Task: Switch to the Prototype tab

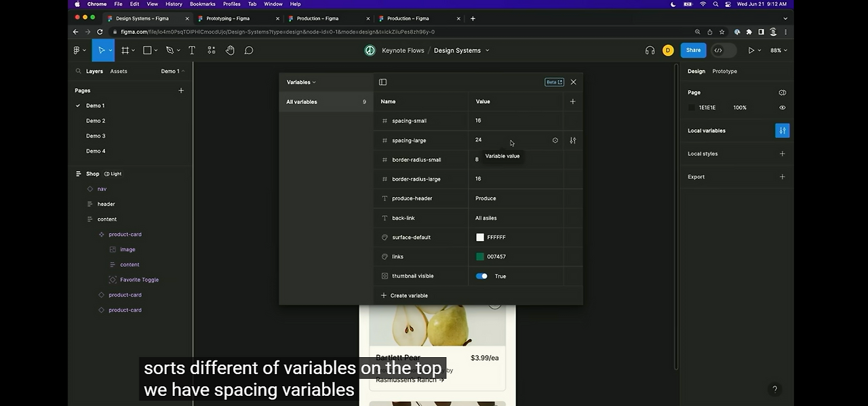Action: [x=724, y=71]
